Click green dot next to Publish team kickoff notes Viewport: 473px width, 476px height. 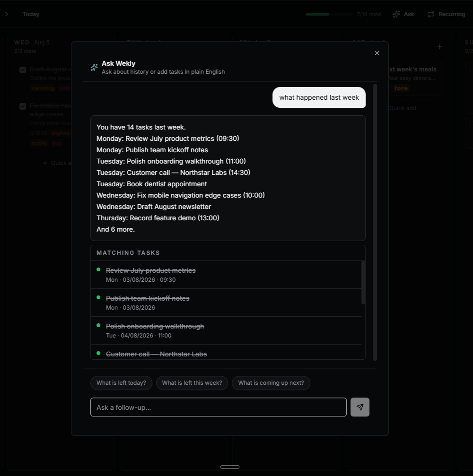tap(98, 297)
